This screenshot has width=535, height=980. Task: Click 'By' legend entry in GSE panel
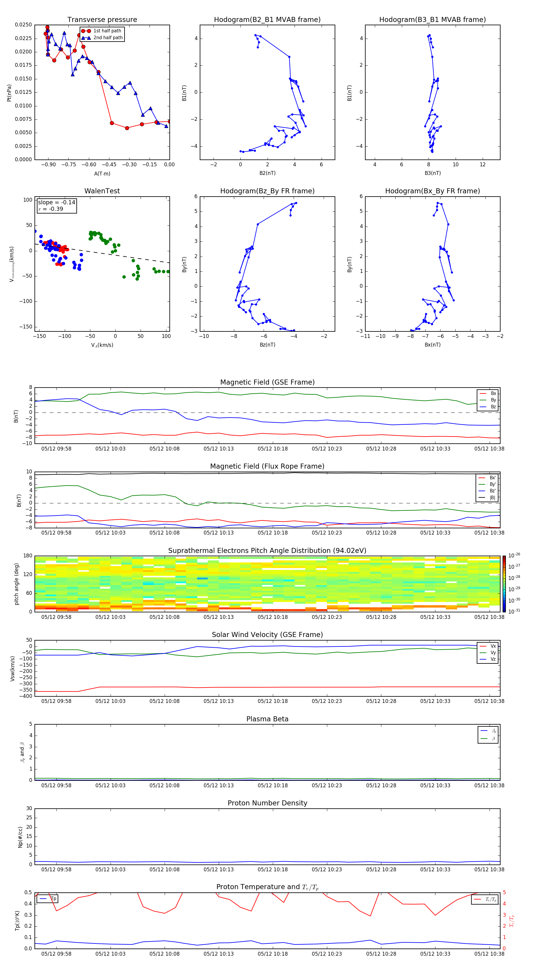pyautogui.click(x=488, y=400)
